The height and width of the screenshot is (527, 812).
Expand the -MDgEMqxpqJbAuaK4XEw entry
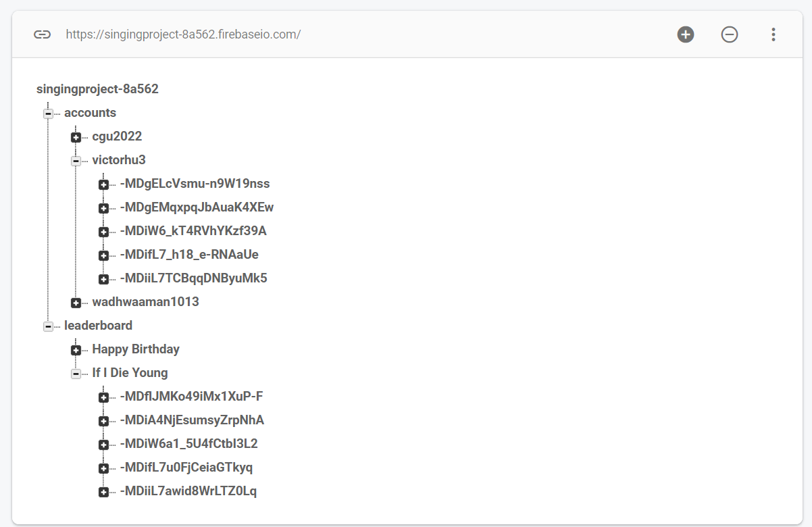(x=103, y=208)
